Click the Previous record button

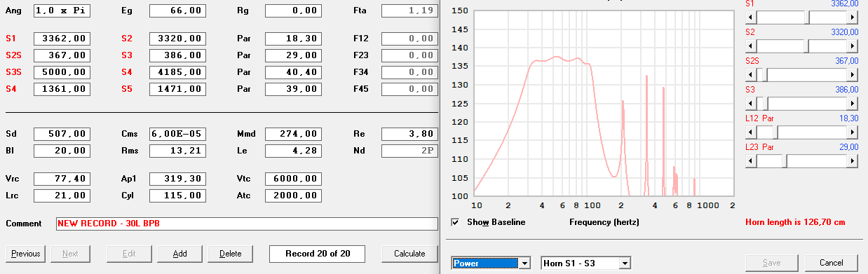coord(25,254)
